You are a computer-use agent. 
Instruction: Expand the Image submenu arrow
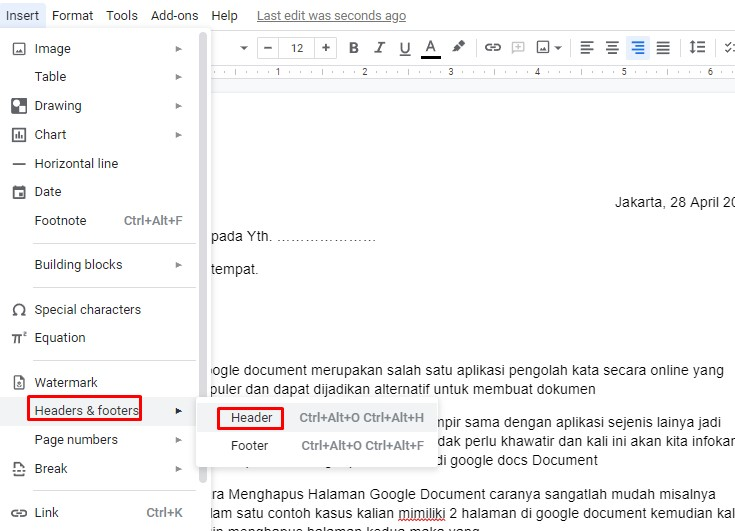pyautogui.click(x=179, y=49)
